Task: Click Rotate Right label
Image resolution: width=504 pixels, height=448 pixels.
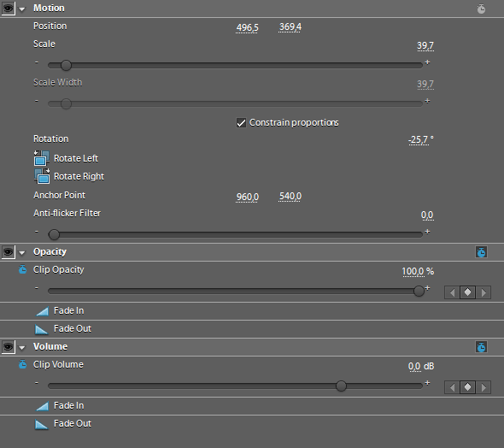Action: 79,177
